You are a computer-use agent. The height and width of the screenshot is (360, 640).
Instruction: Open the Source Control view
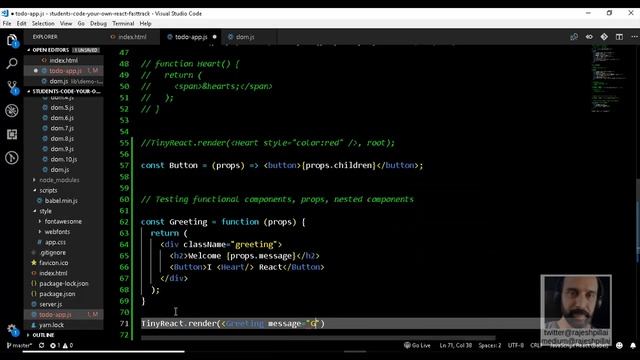[12, 87]
